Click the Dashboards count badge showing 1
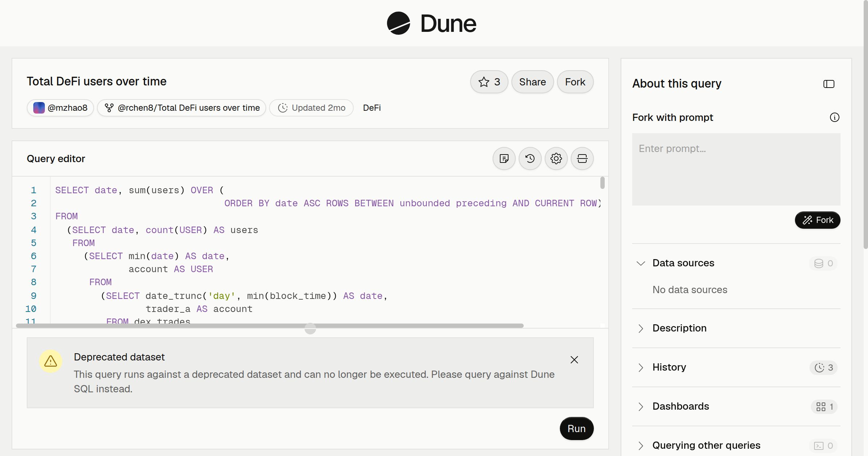Screen dimensions: 868x456 [x=824, y=406]
